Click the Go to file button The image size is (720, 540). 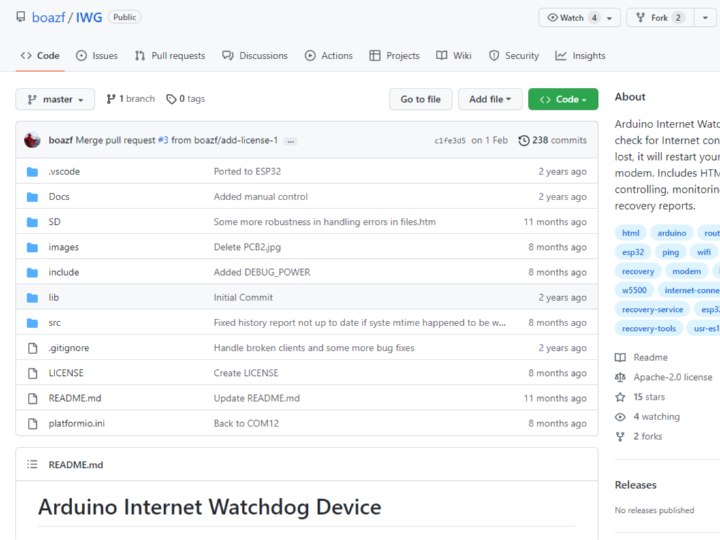pos(421,99)
